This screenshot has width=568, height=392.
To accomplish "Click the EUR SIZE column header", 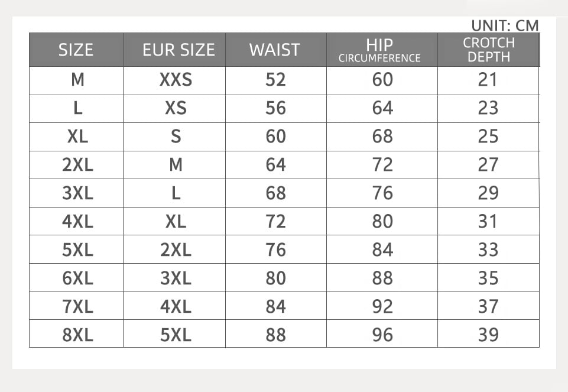I will [x=178, y=50].
